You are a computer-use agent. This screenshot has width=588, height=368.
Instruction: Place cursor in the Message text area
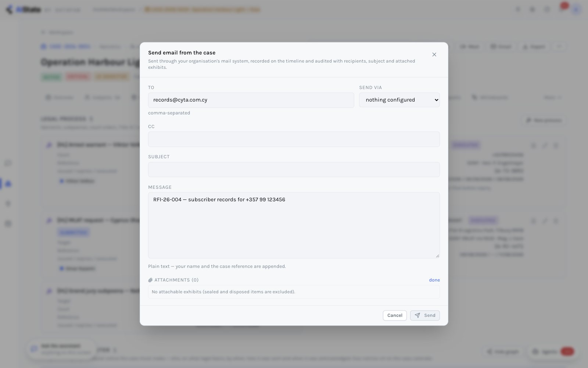294,225
